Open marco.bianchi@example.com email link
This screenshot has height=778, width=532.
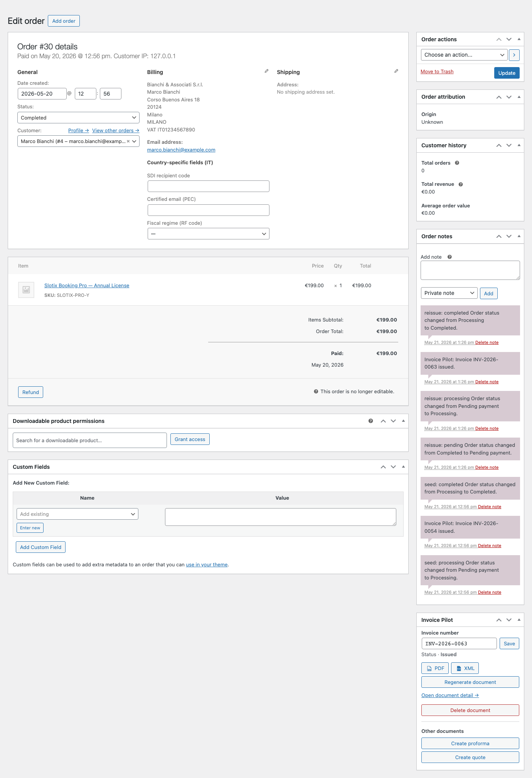tap(181, 150)
